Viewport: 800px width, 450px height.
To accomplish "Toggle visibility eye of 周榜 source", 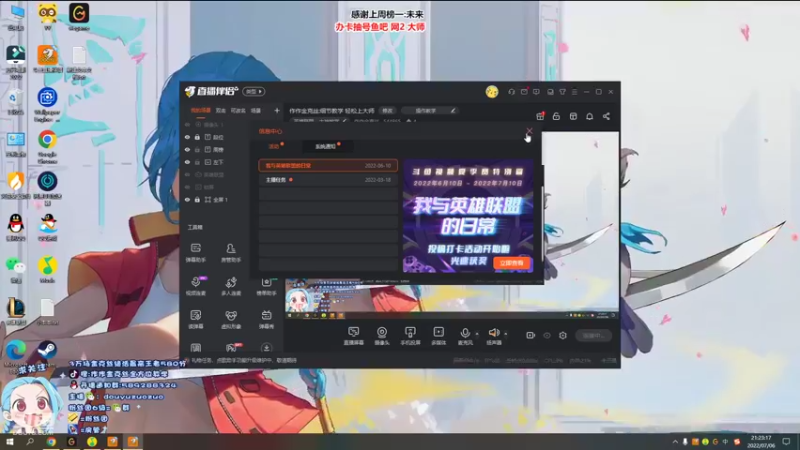I will point(187,149).
